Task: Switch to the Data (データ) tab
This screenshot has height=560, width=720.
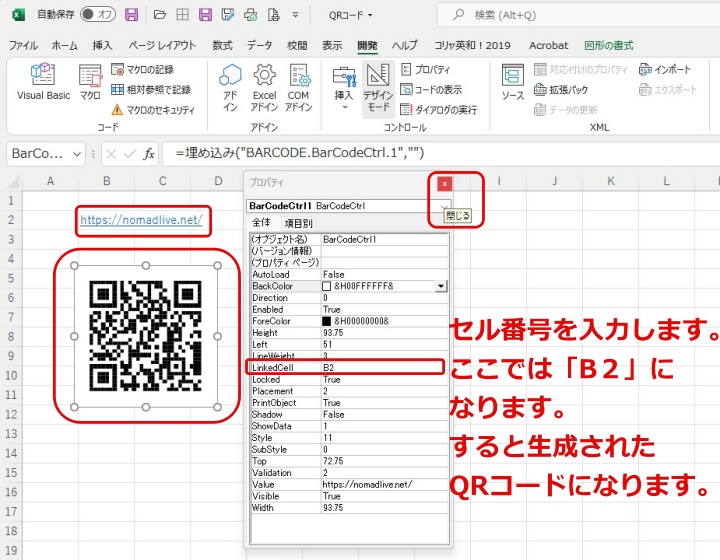Action: [259, 45]
